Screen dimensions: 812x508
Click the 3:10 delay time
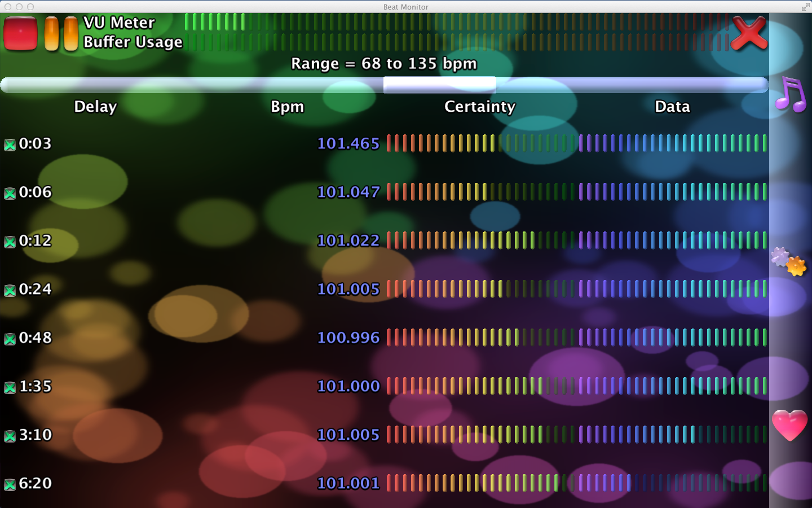pos(35,435)
